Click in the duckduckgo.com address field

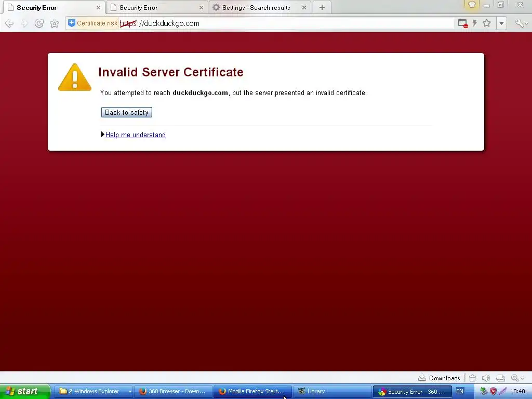click(x=285, y=23)
